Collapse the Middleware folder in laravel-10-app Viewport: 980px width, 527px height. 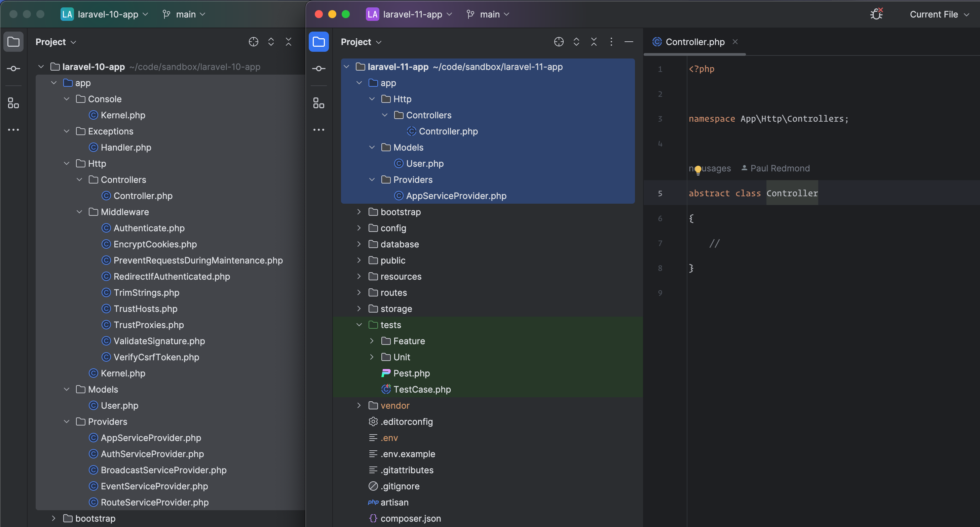coord(79,212)
